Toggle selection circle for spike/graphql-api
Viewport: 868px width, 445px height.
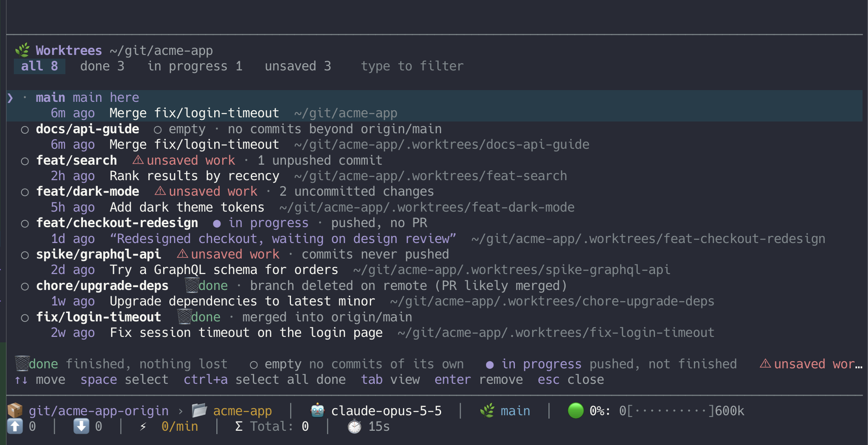[x=25, y=255]
